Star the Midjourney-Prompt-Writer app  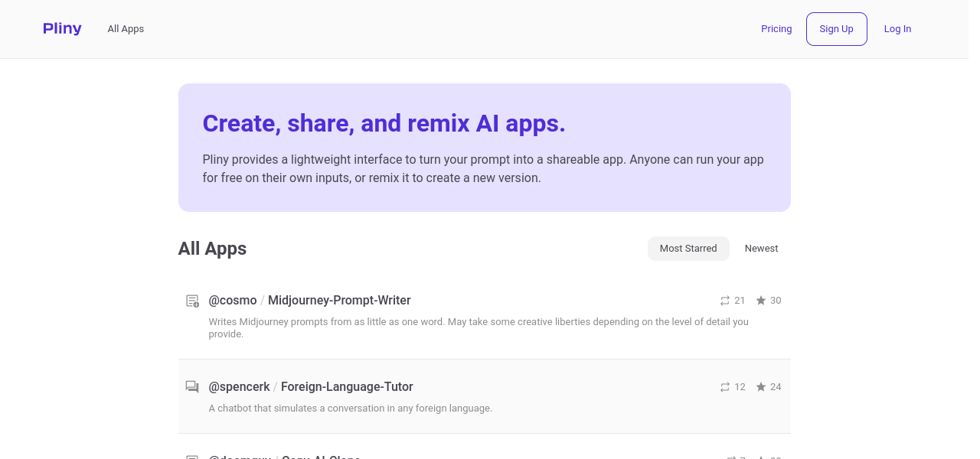(760, 301)
